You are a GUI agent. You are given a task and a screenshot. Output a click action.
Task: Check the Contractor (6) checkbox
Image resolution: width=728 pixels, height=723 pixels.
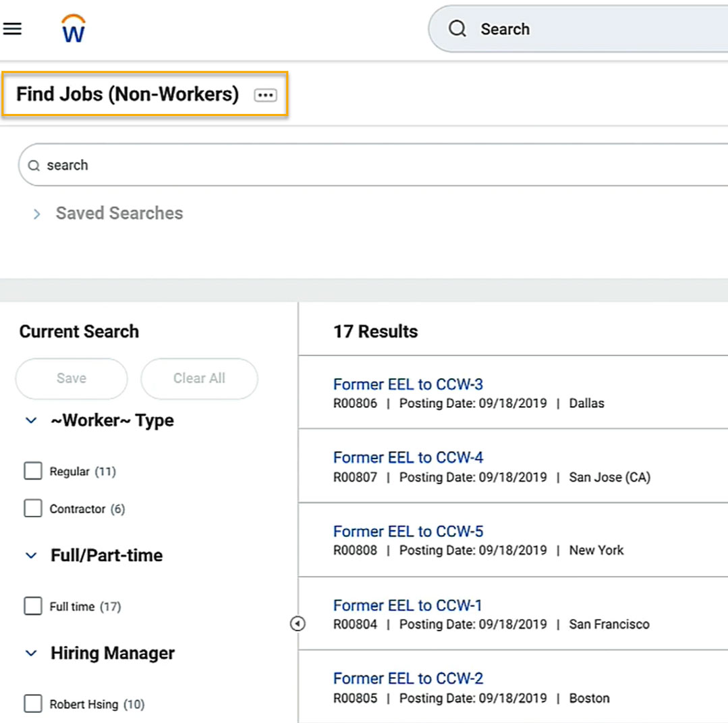tap(33, 508)
